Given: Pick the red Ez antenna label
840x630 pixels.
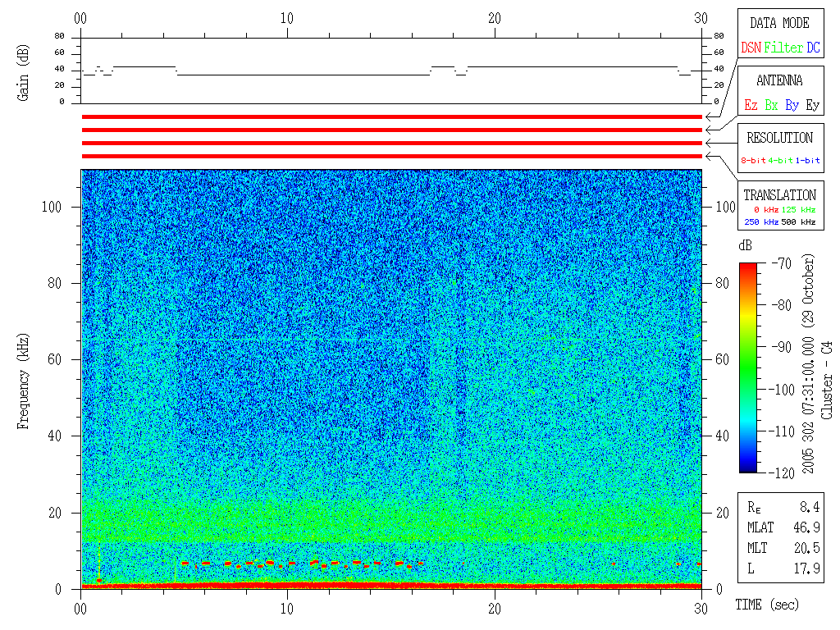Looking at the screenshot, I should (x=751, y=105).
